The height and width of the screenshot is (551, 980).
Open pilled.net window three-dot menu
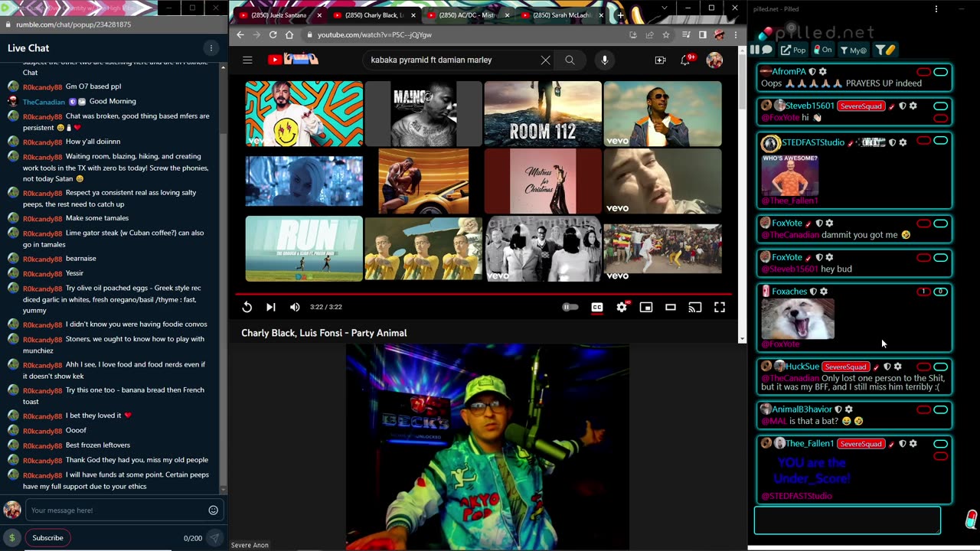(936, 9)
